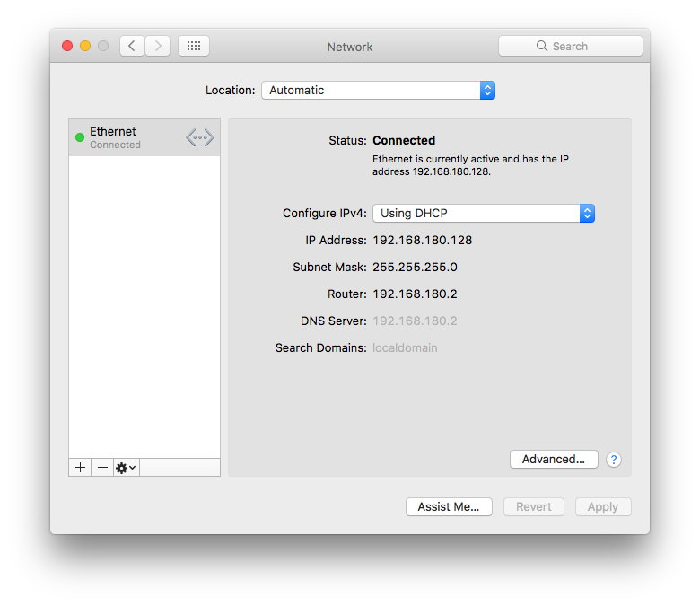Show all preferences with the grid icon

194,46
